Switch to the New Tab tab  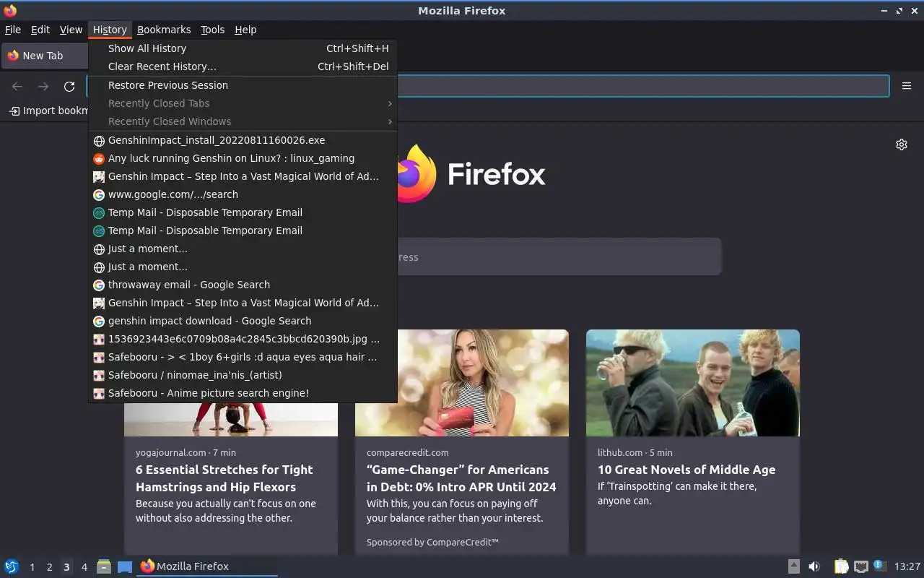(45, 56)
